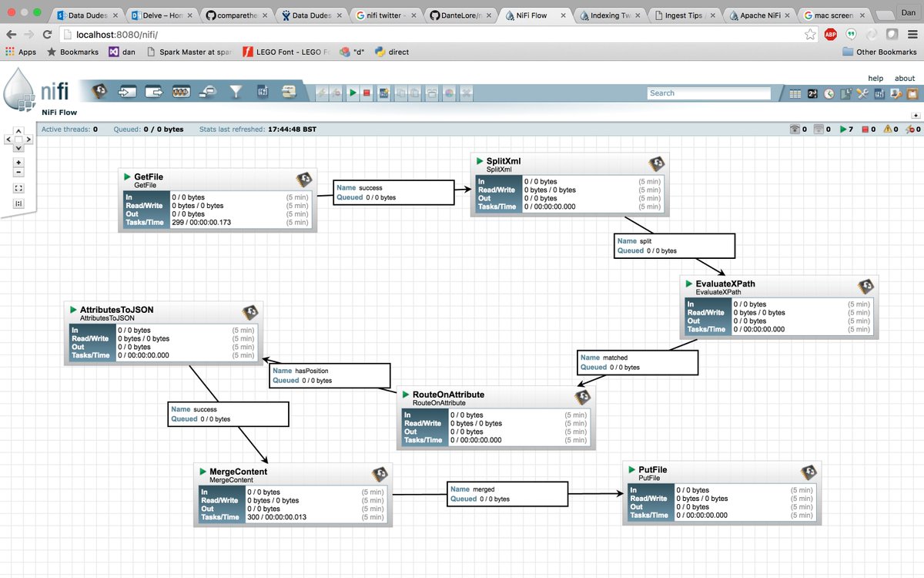Open the Users management icon
This screenshot has width=924, height=578.
click(x=895, y=93)
